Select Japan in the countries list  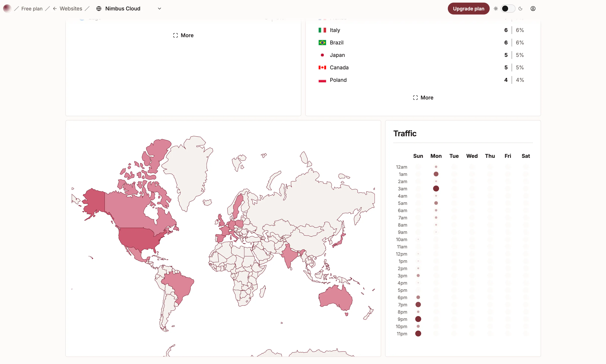(x=421, y=55)
